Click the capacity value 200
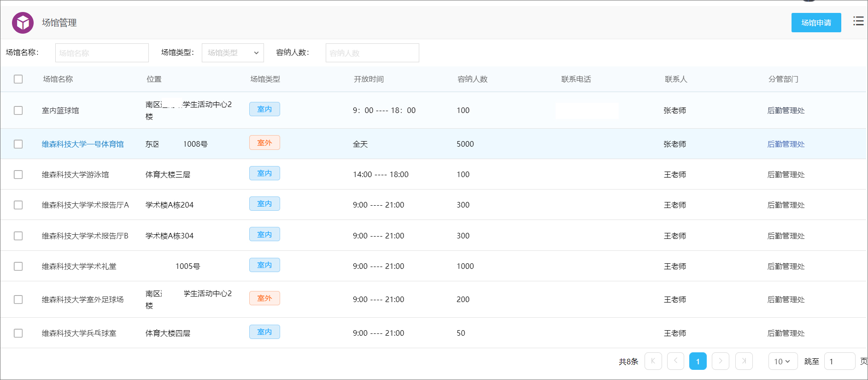The image size is (868, 380). pyautogui.click(x=463, y=299)
